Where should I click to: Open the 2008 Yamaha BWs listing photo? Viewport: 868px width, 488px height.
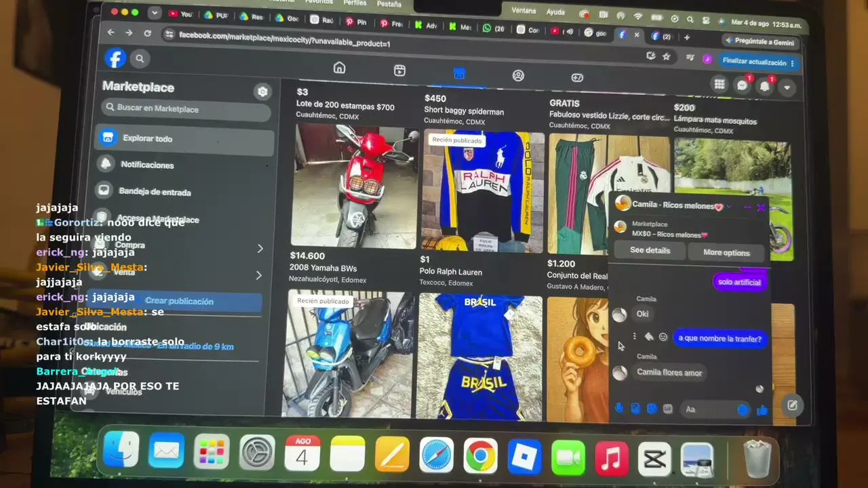click(x=353, y=186)
